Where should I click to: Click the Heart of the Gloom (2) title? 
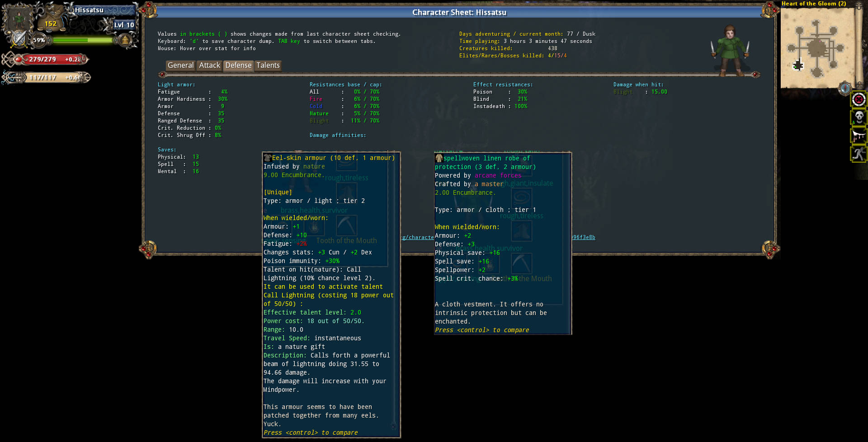[814, 4]
